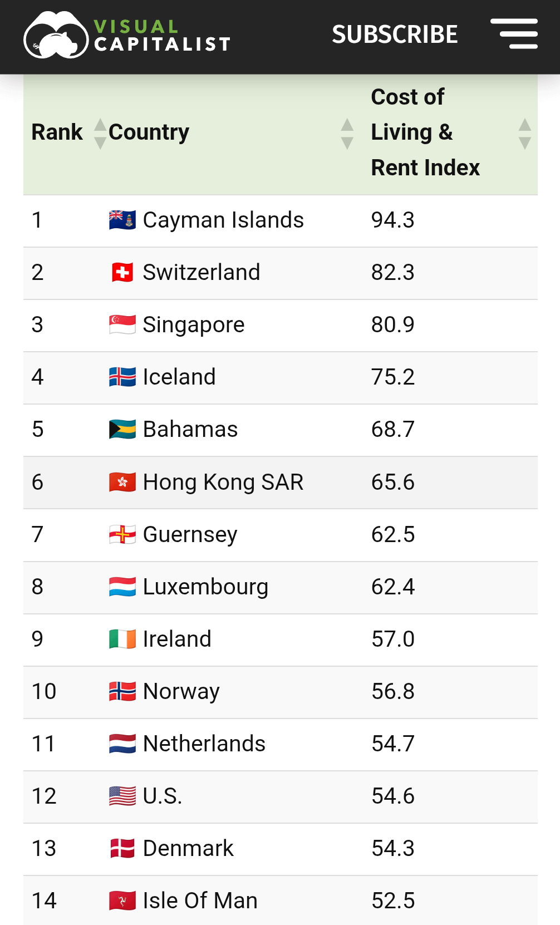Sort by Cost of Living & Rent Index arrows
Screen dimensions: 560x925
coord(525,134)
